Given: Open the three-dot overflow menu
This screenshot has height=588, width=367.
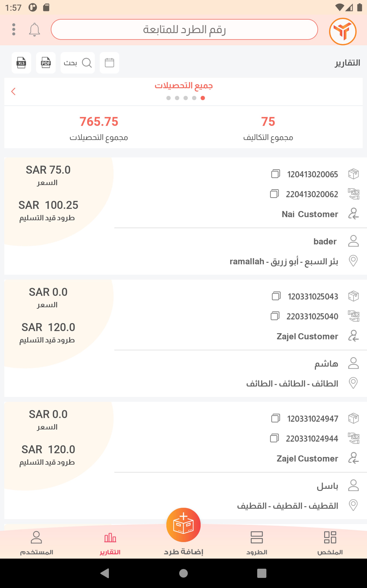Looking at the screenshot, I should 14,30.
